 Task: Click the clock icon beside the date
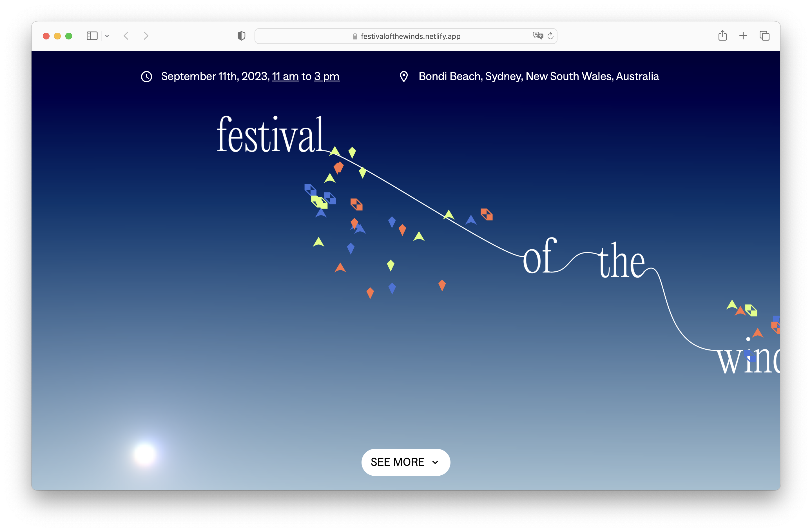pos(147,76)
